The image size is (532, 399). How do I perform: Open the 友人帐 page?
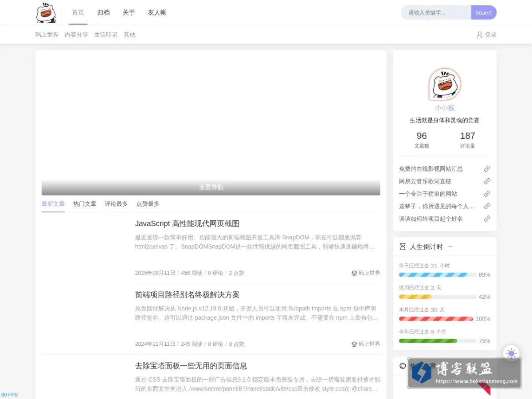pos(157,12)
